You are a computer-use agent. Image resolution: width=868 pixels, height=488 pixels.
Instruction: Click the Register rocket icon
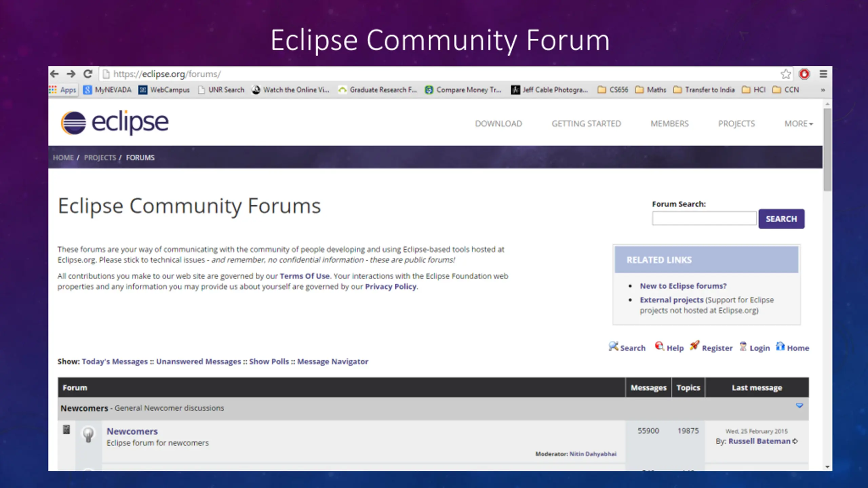(x=694, y=346)
